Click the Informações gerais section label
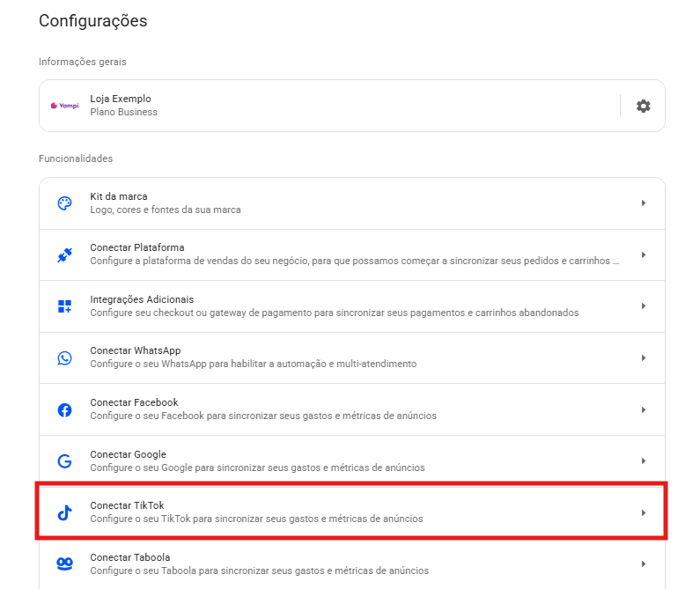This screenshot has width=700, height=589. click(x=83, y=62)
